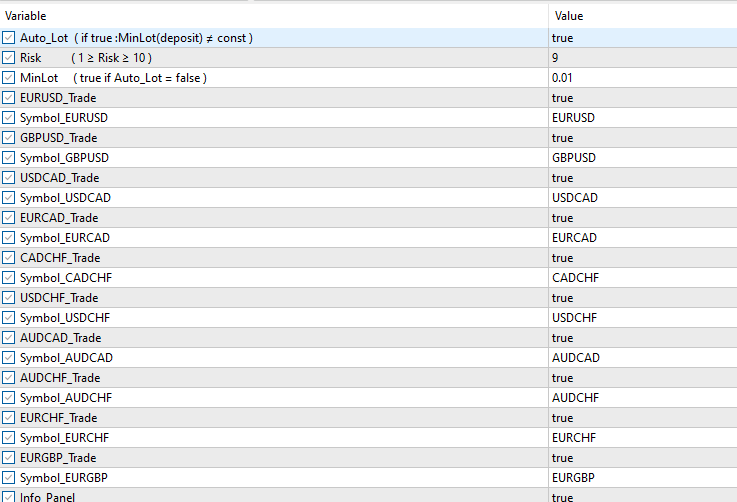Toggle the Symbol_CADCHF checkbox
The image size is (737, 502).
point(9,278)
